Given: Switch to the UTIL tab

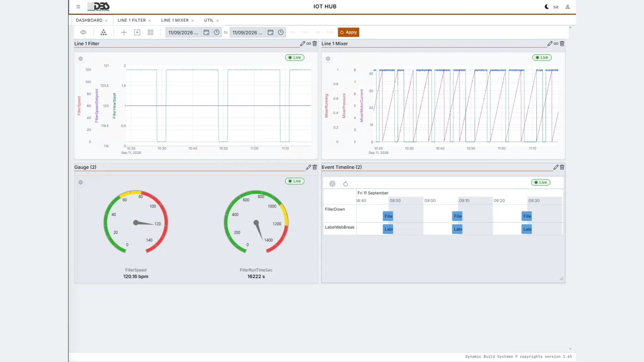Looking at the screenshot, I should tap(209, 20).
